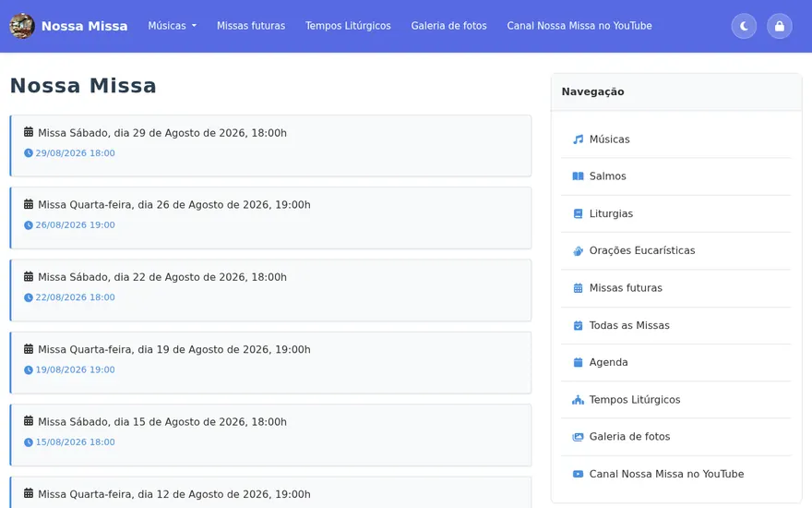
Task: Click date link 15/08/2026 18:00
Action: [75, 442]
